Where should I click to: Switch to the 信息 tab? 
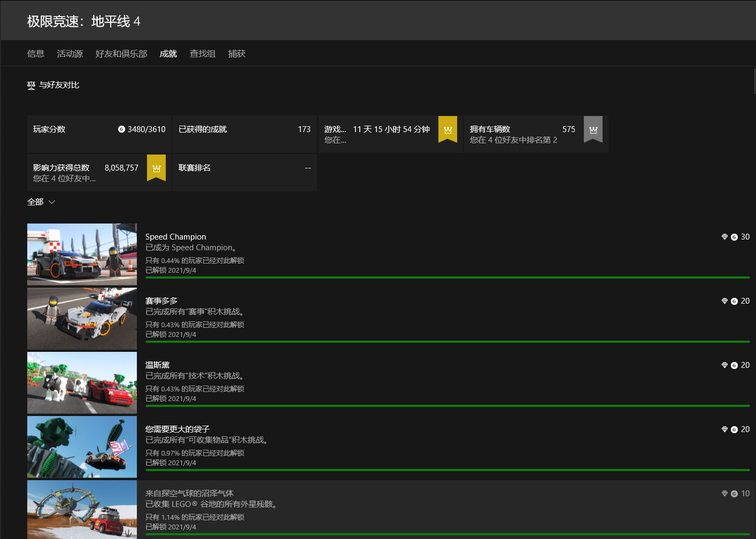click(x=36, y=53)
